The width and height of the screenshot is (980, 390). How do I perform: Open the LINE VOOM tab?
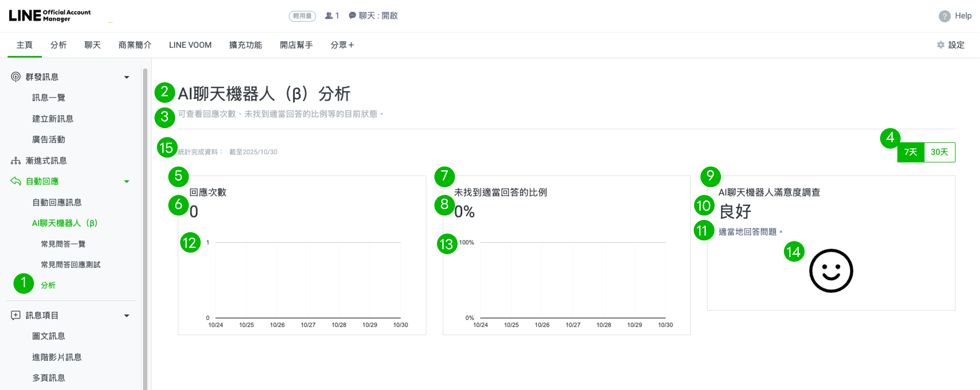click(190, 45)
